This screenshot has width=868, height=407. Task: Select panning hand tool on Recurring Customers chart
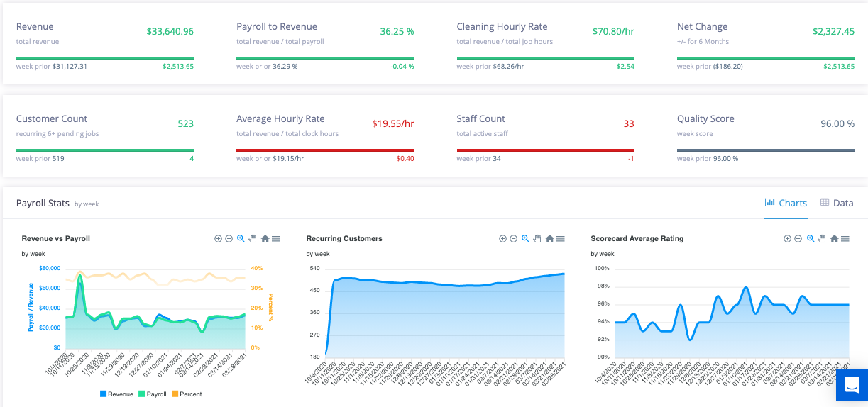tap(537, 239)
